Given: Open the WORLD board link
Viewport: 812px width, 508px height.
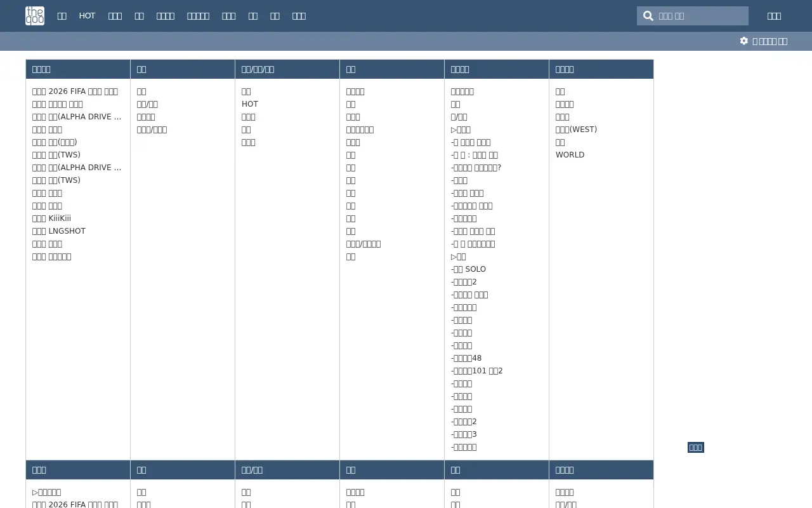Looking at the screenshot, I should tap(570, 155).
